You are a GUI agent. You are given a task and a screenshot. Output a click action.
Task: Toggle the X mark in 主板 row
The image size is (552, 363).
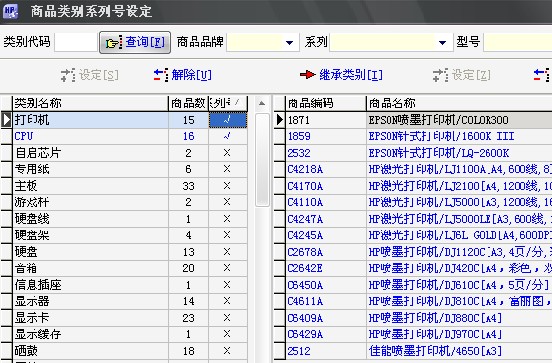[228, 186]
